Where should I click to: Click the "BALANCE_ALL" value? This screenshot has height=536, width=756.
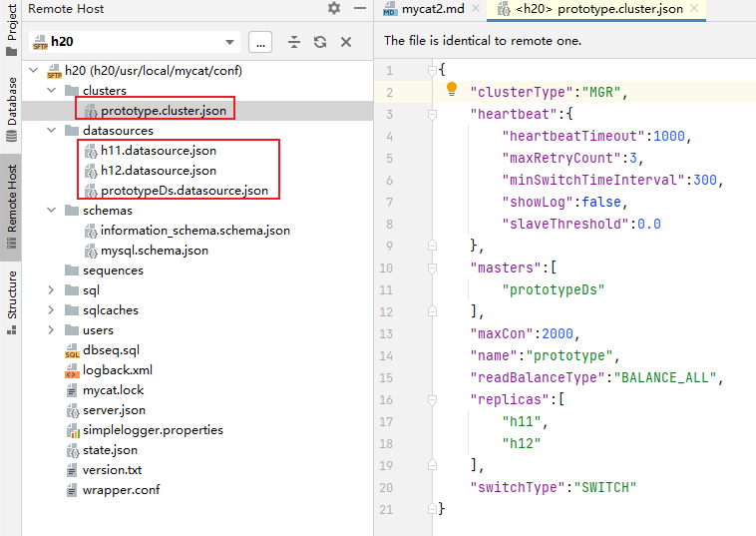pyautogui.click(x=665, y=377)
